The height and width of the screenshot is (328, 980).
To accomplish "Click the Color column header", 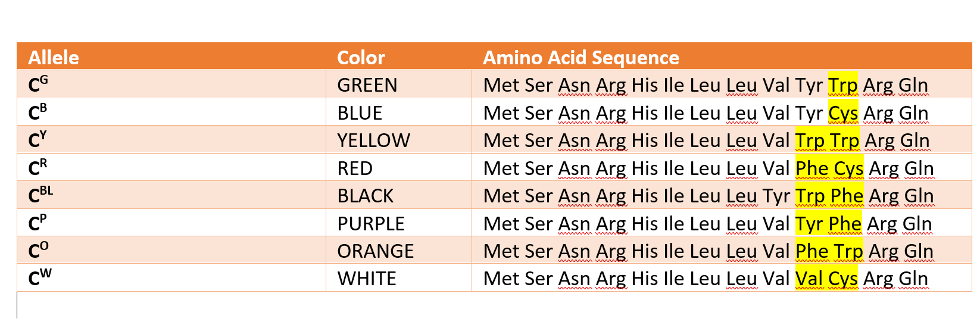I will point(361,58).
